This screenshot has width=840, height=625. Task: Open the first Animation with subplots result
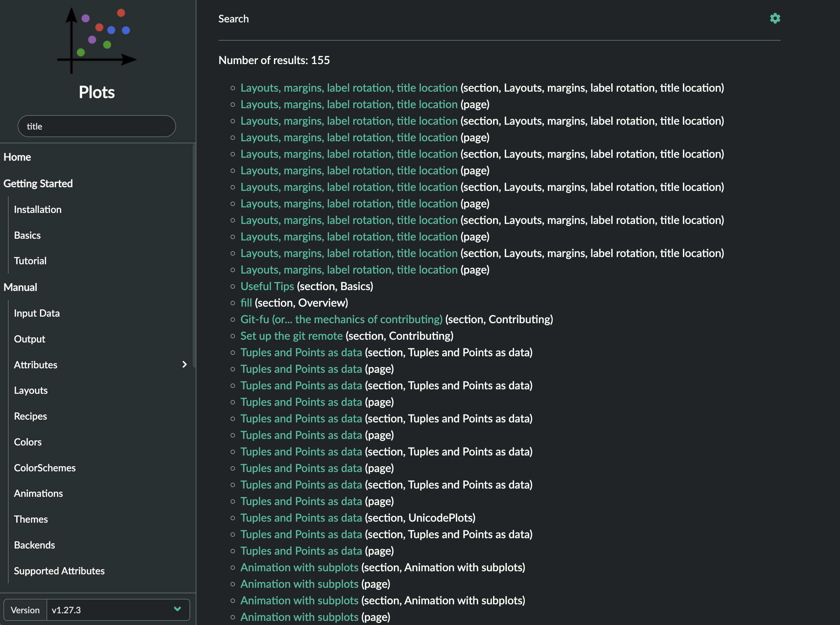299,567
